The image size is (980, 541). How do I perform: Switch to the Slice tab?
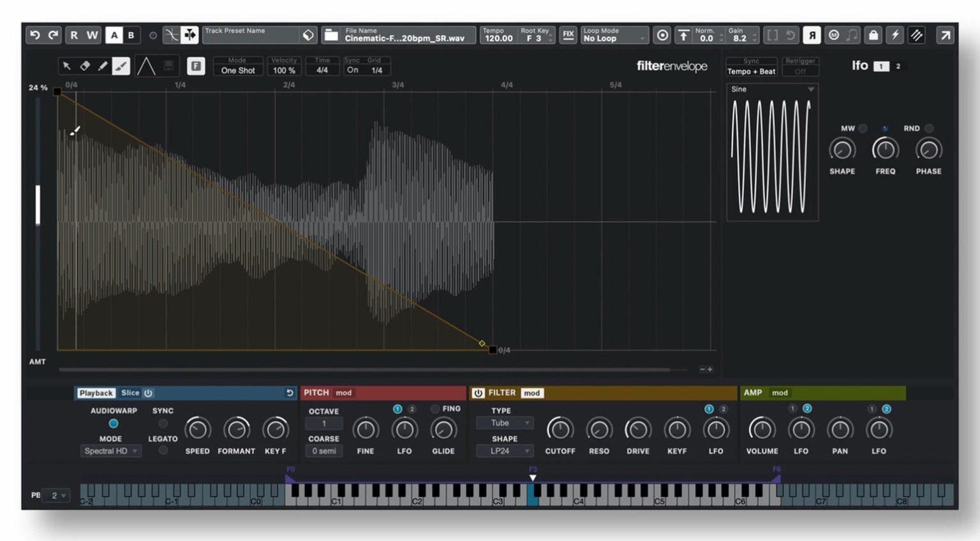(130, 393)
